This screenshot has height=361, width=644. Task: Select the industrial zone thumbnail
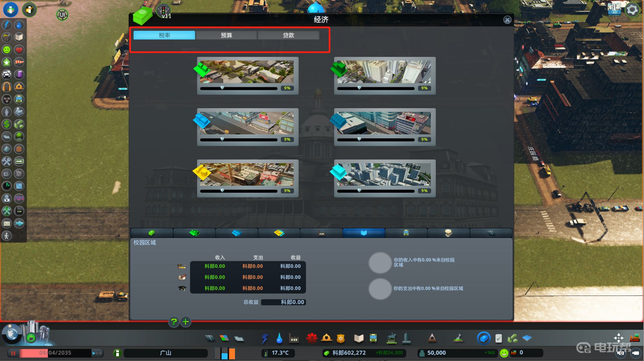(247, 174)
